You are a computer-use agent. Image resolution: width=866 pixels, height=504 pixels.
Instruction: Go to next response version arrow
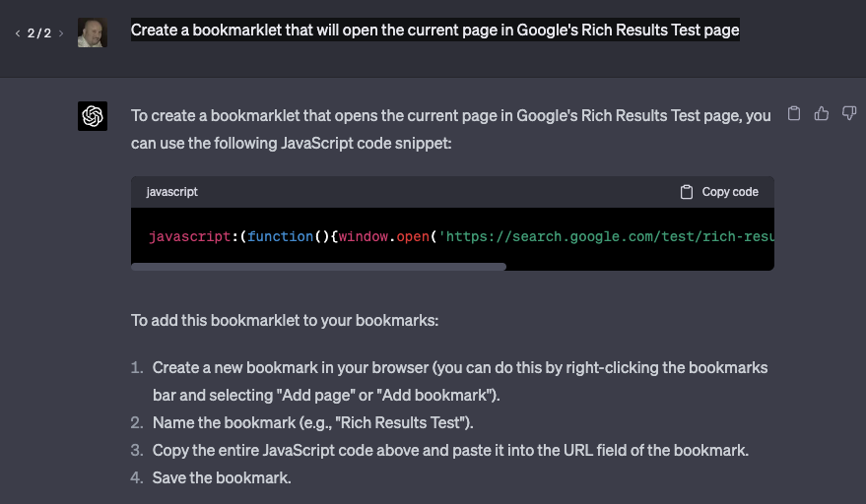(61, 33)
